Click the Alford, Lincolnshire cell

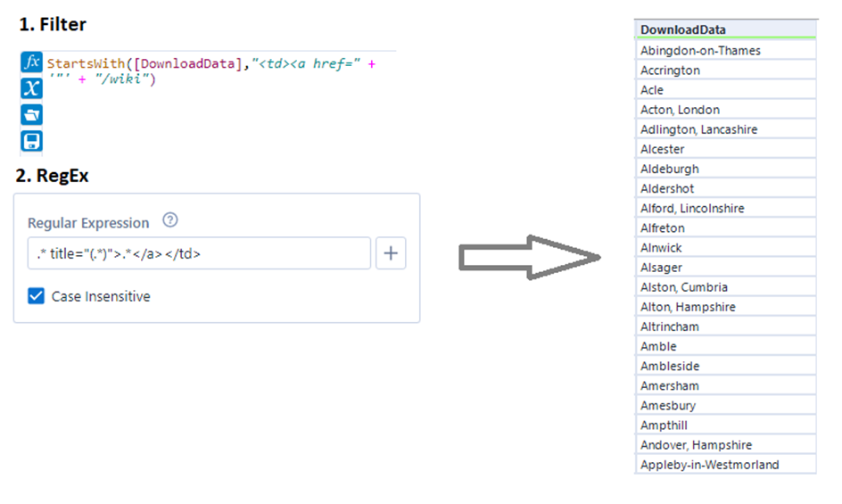725,208
